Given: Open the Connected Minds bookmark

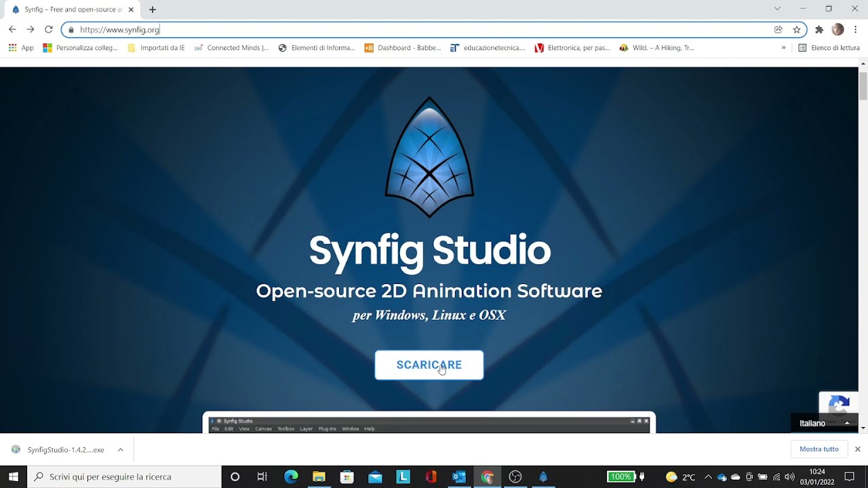Looking at the screenshot, I should tap(231, 48).
